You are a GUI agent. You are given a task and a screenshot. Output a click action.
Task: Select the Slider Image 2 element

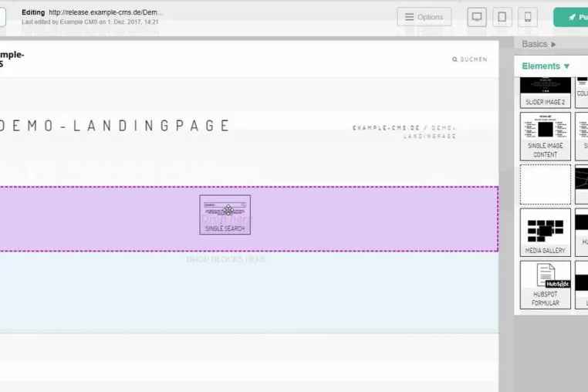coord(546,93)
